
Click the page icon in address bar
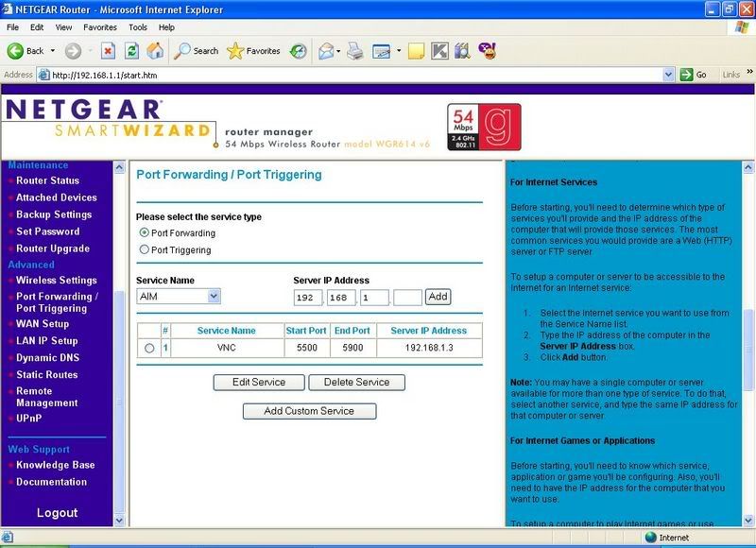(x=43, y=75)
